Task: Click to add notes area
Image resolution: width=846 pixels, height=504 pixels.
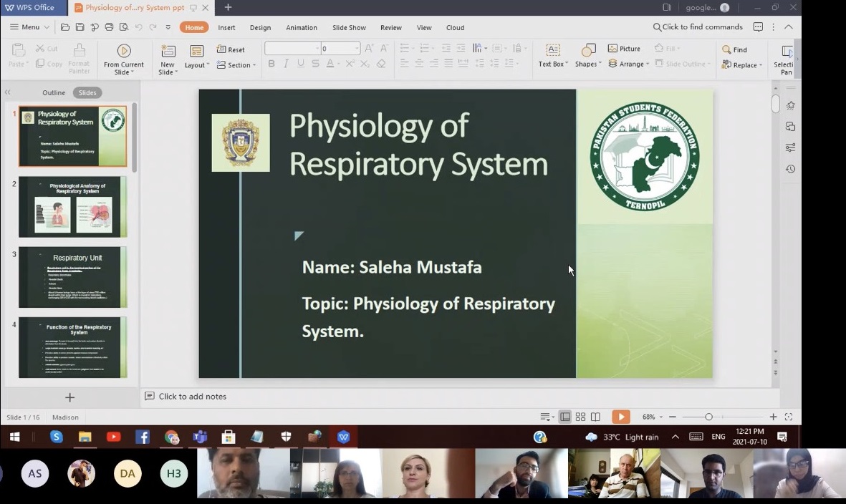Action: 192,396
